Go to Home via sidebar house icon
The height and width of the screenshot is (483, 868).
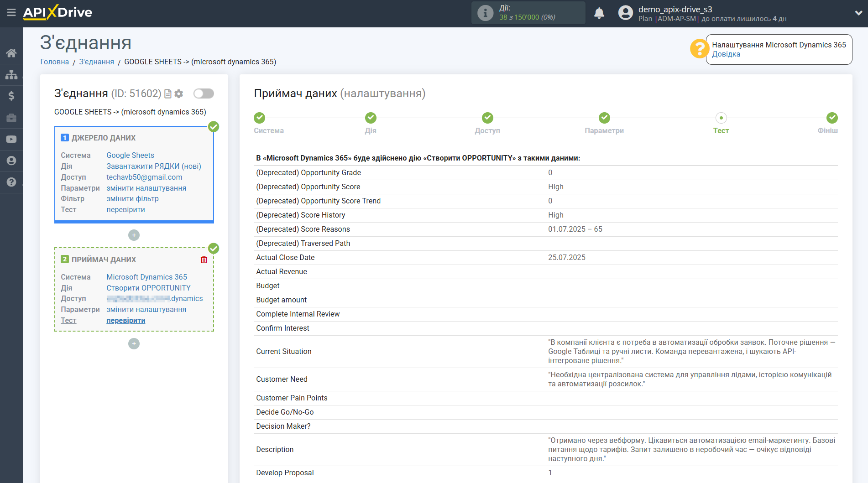[x=11, y=53]
